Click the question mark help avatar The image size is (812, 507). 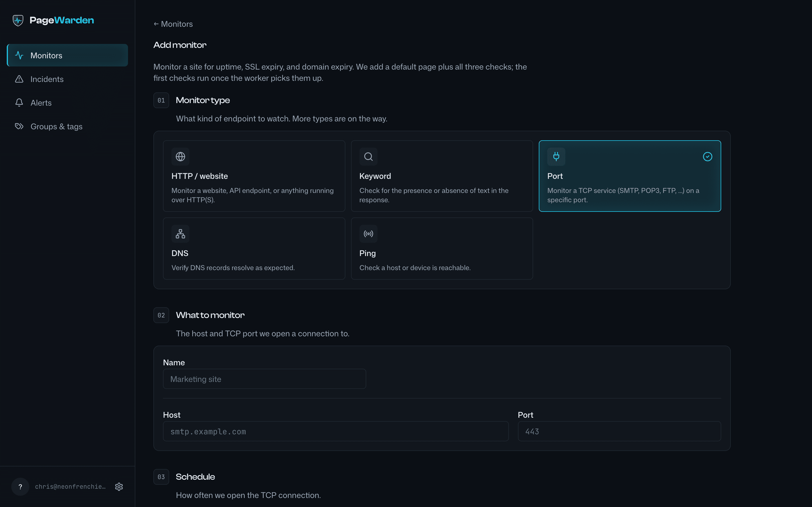[x=20, y=486]
